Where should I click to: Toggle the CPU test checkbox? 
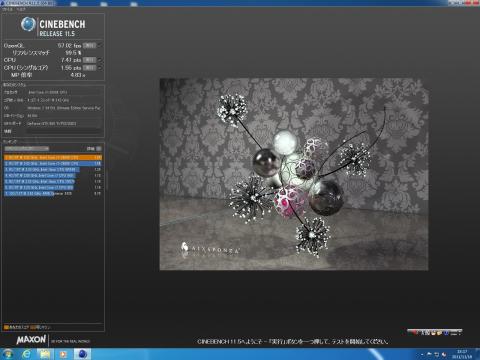tap(100, 60)
